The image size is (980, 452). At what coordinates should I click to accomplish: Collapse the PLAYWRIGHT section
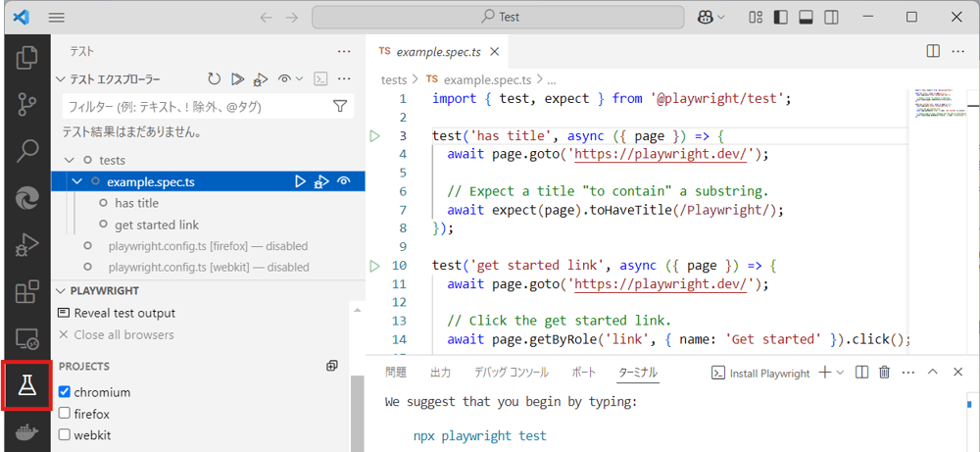point(61,290)
